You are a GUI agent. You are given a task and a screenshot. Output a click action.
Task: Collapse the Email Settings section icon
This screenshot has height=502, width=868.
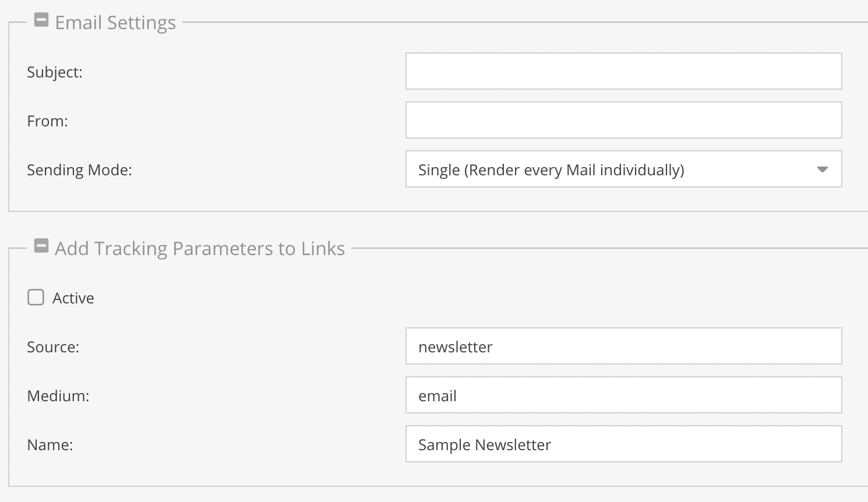[x=41, y=20]
